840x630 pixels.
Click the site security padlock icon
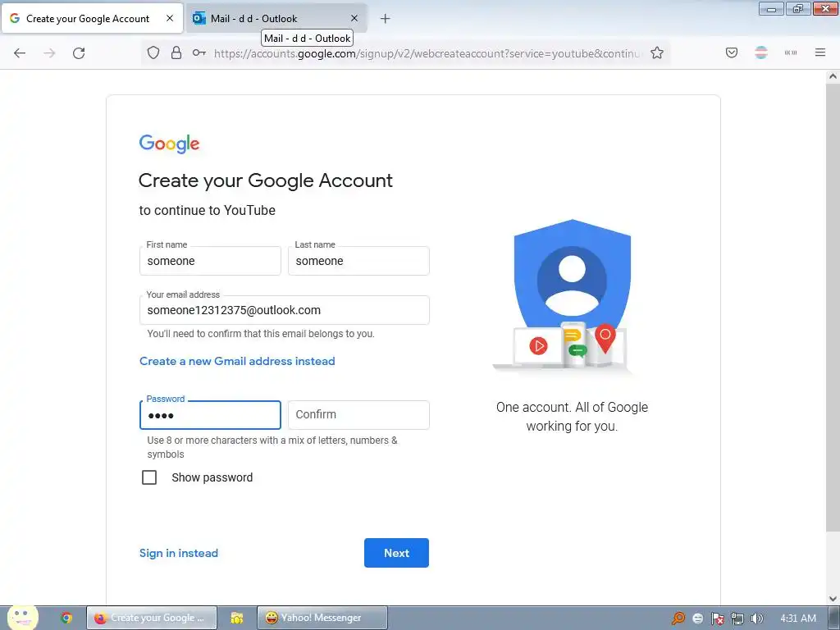176,52
